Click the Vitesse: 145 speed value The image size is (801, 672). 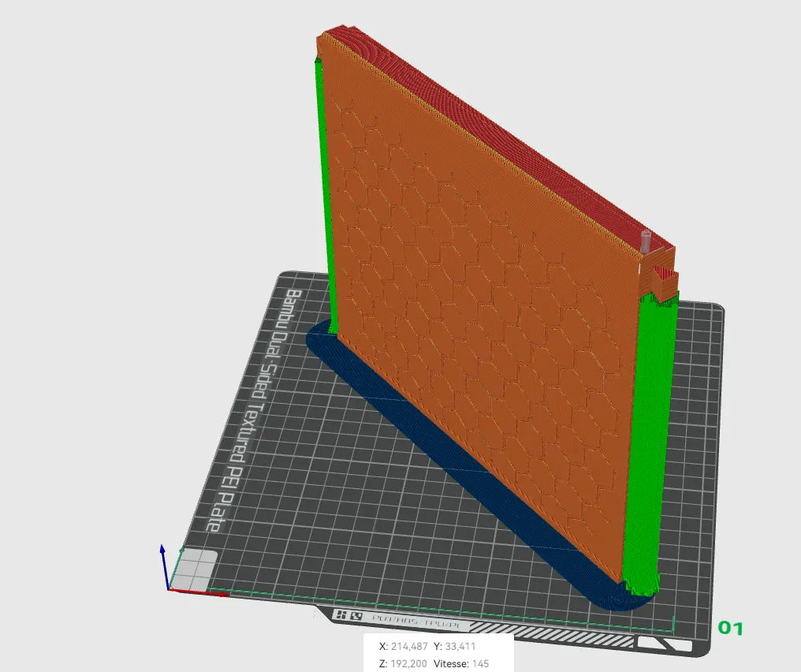(x=460, y=664)
